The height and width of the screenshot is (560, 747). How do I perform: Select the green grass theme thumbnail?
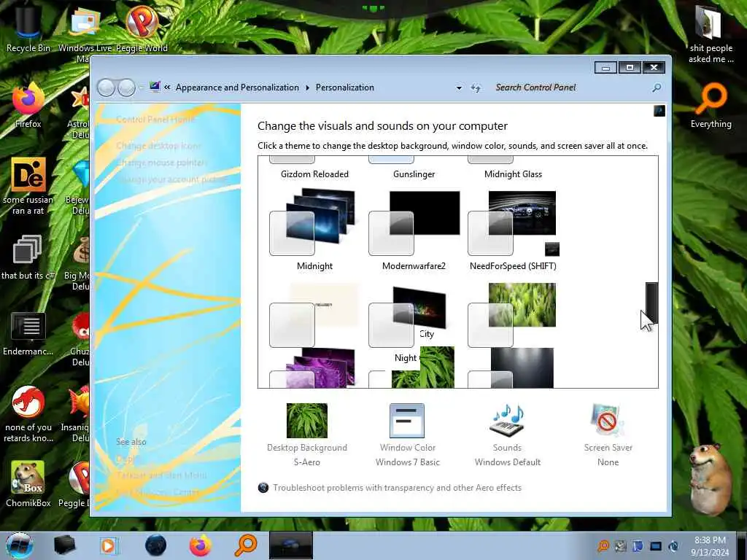tap(513, 314)
